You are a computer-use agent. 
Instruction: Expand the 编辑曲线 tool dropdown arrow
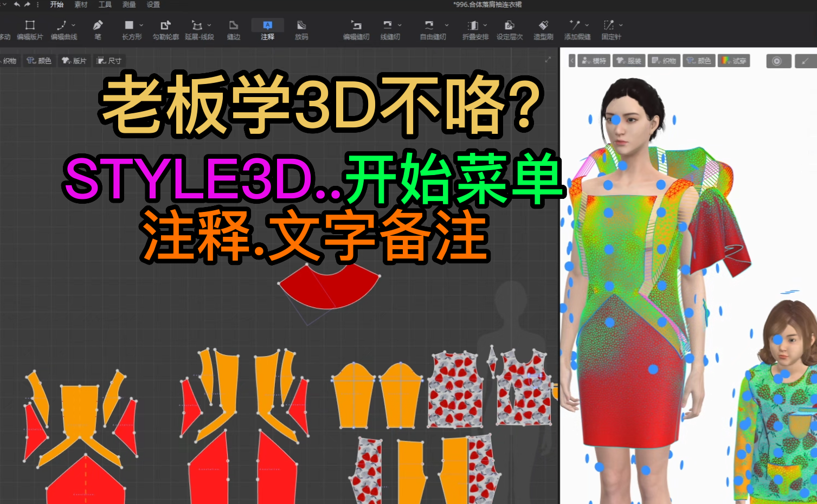tap(74, 25)
